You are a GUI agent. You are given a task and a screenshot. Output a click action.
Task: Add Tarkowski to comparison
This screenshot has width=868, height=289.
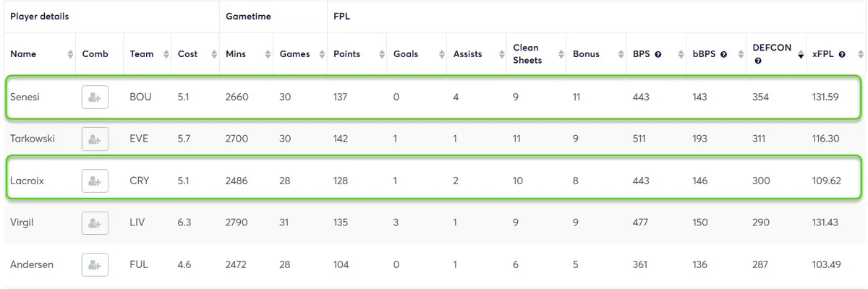pyautogui.click(x=95, y=139)
